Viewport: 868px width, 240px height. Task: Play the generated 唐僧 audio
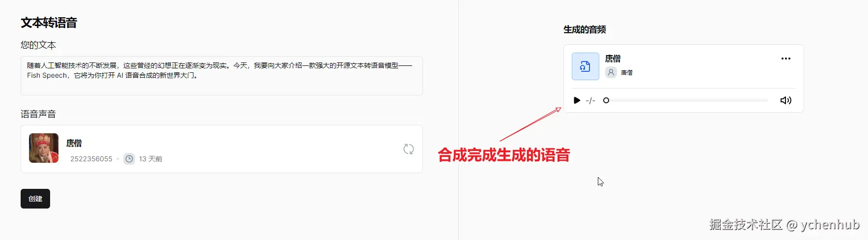point(577,100)
